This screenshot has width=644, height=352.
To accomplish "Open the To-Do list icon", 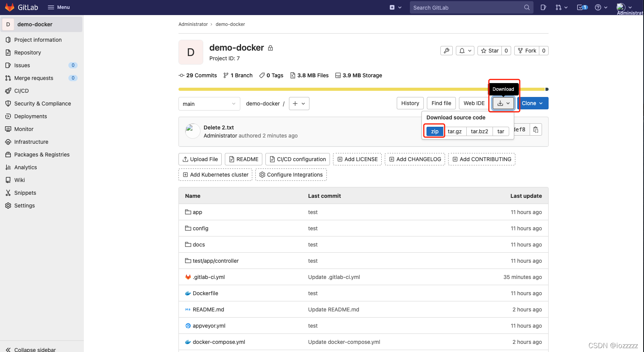I will [x=582, y=7].
